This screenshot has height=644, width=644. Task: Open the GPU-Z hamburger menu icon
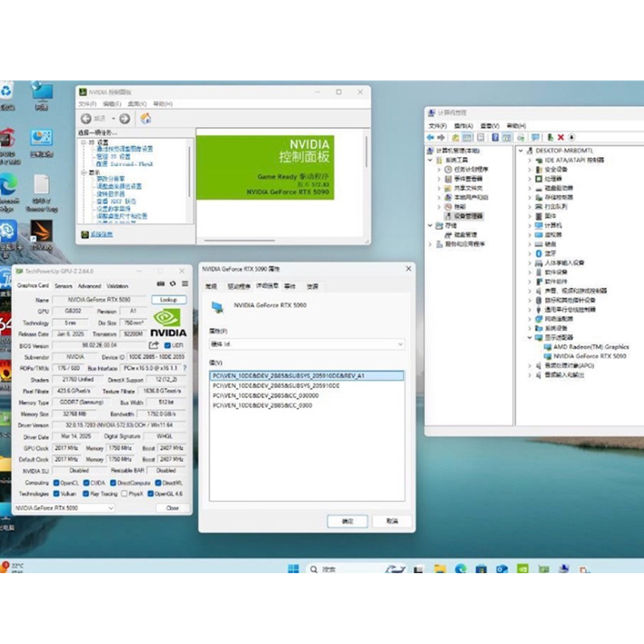pyautogui.click(x=185, y=283)
